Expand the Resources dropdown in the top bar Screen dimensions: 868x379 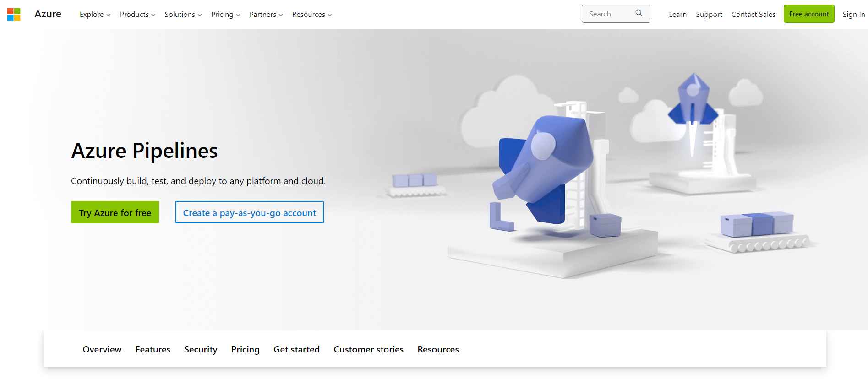point(312,15)
